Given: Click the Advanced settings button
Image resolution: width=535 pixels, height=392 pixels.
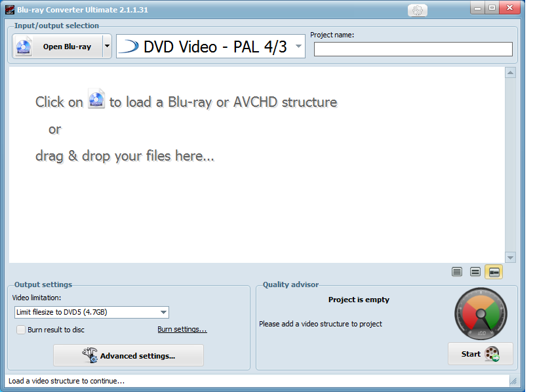Looking at the screenshot, I should tap(129, 355).
